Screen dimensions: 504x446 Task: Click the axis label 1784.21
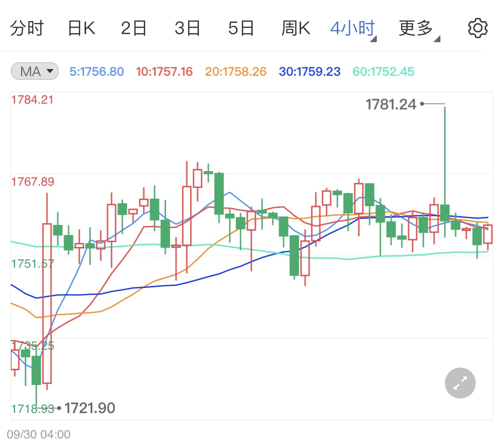(x=32, y=100)
